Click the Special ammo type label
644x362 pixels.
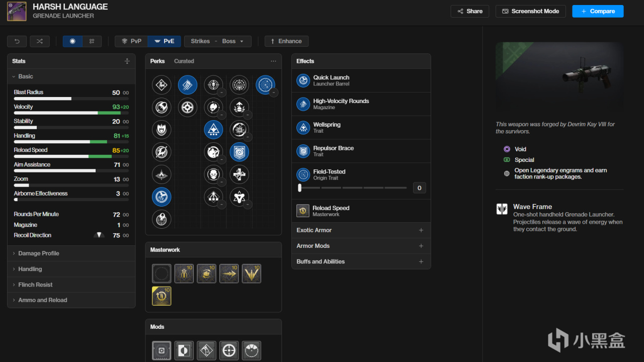pos(524,160)
